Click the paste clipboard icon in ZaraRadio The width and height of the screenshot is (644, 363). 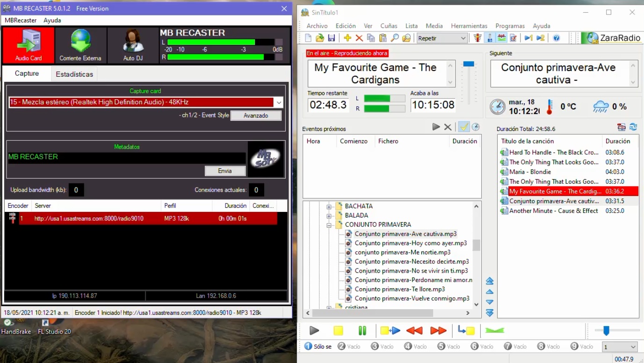(383, 38)
